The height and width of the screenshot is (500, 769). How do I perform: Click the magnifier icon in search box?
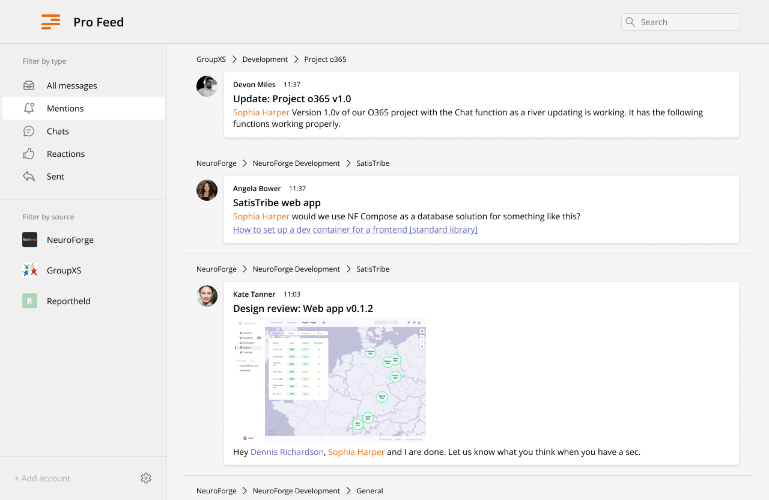[x=630, y=22]
